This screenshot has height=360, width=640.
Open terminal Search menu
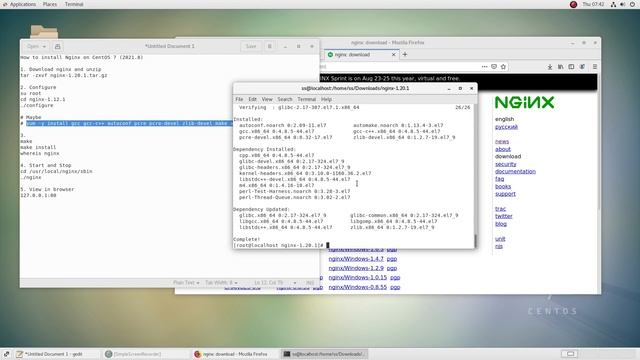click(284, 99)
